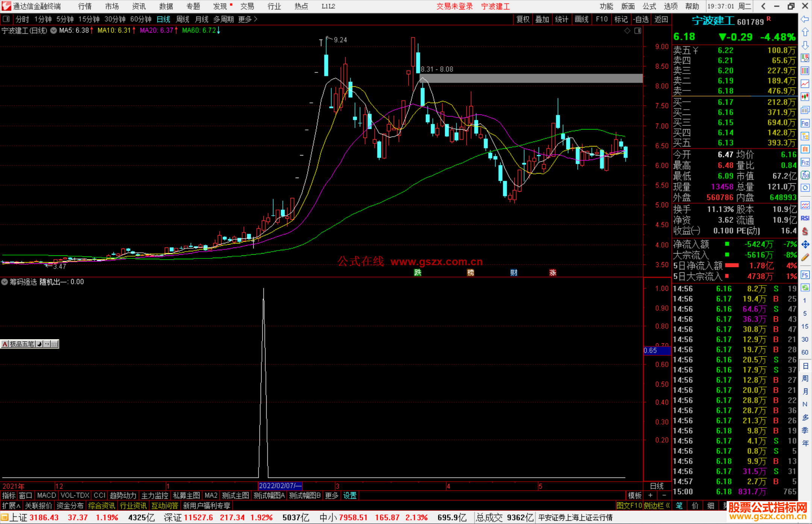Click the tree structure icon in sidebar
This screenshot has width=812, height=524.
click(805, 136)
